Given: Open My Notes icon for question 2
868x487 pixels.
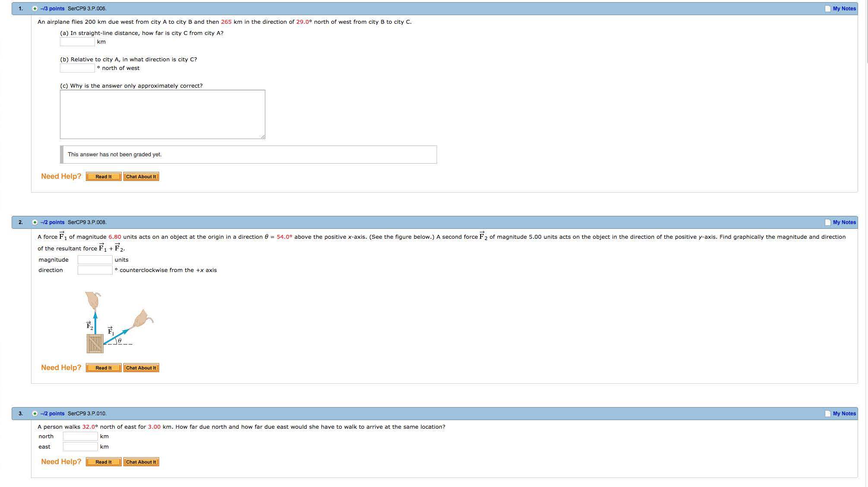Looking at the screenshot, I should 827,222.
